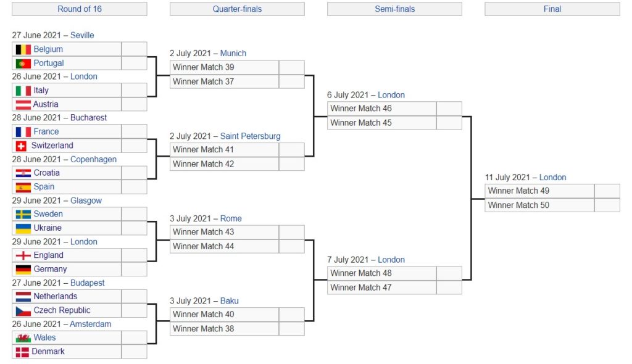Click the Italy flag icon
The width and height of the screenshot is (632, 364).
(23, 91)
